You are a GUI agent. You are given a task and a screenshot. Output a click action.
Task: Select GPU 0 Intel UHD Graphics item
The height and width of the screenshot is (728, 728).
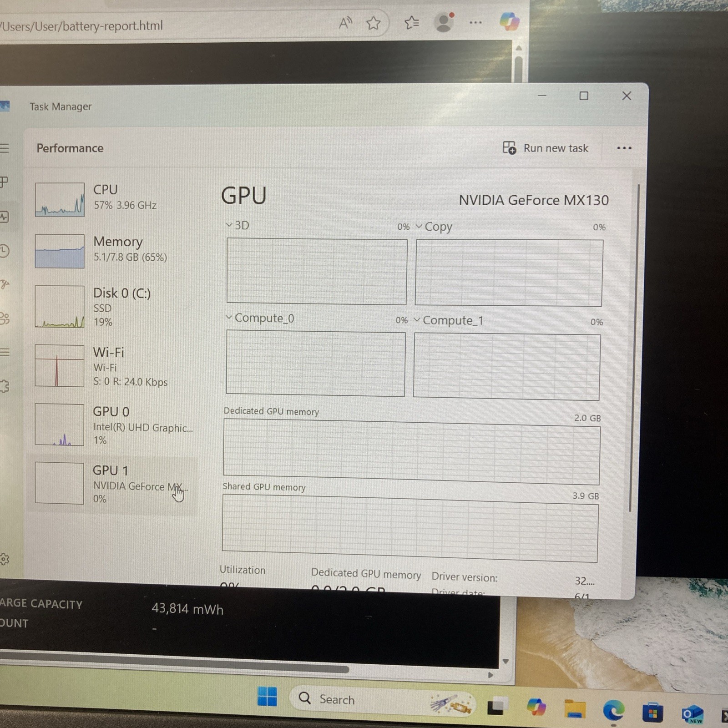coord(114,425)
